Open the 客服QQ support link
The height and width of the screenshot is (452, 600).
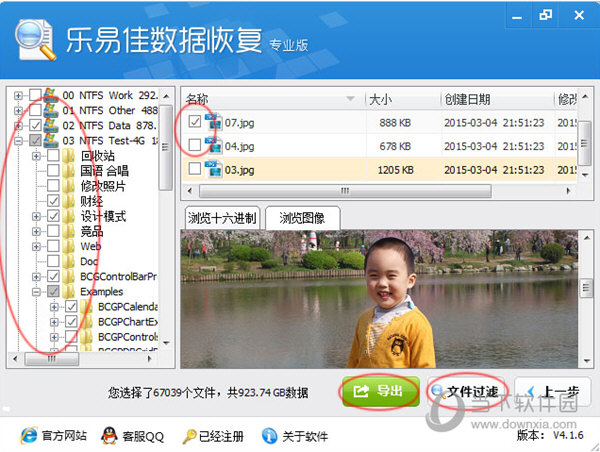133,436
